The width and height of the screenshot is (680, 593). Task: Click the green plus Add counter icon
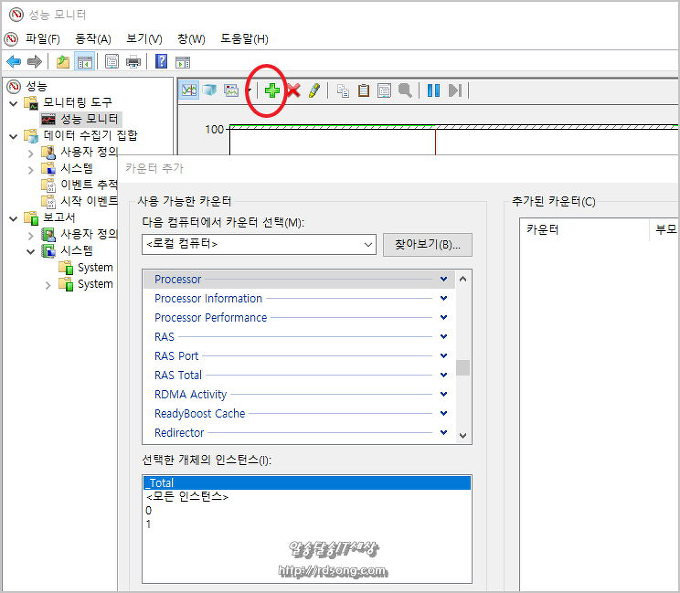pos(272,90)
